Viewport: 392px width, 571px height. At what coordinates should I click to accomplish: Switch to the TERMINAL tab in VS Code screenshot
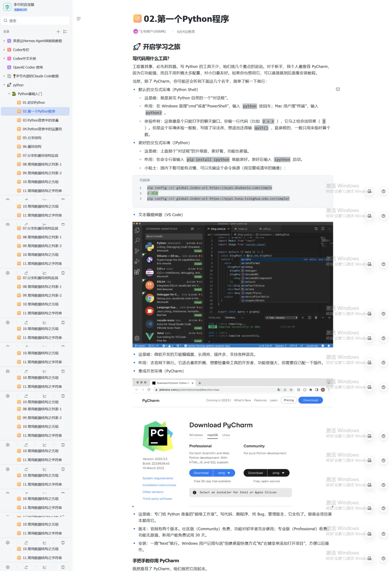tap(230, 317)
